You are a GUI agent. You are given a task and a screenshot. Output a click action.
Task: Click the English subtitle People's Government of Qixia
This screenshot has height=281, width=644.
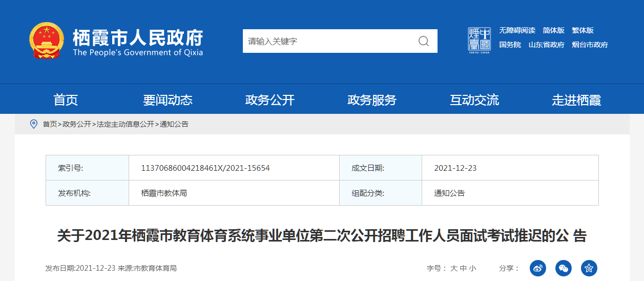[x=138, y=52]
